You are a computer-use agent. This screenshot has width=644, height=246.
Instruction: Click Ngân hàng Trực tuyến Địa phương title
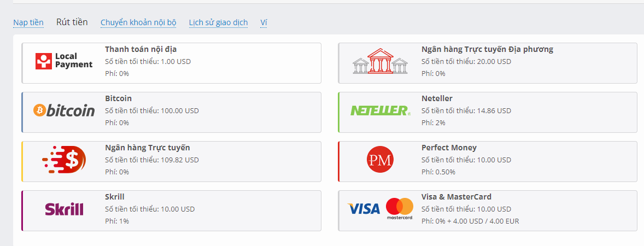(487, 49)
